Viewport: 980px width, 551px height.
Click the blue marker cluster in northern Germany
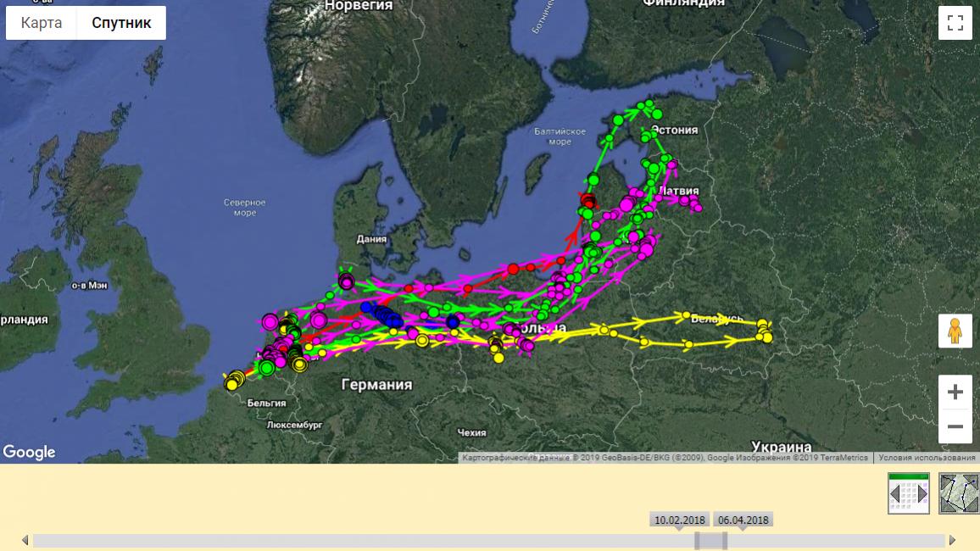pos(381,314)
